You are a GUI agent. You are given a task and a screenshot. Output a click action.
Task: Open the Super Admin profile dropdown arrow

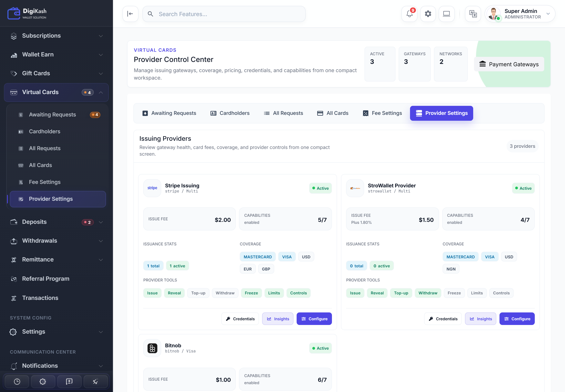tap(548, 14)
